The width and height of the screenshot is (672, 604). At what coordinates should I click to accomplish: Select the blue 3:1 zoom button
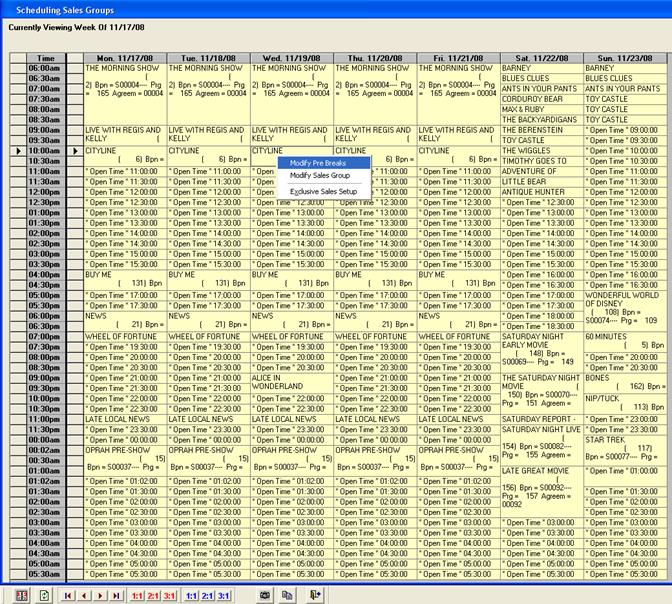224,595
